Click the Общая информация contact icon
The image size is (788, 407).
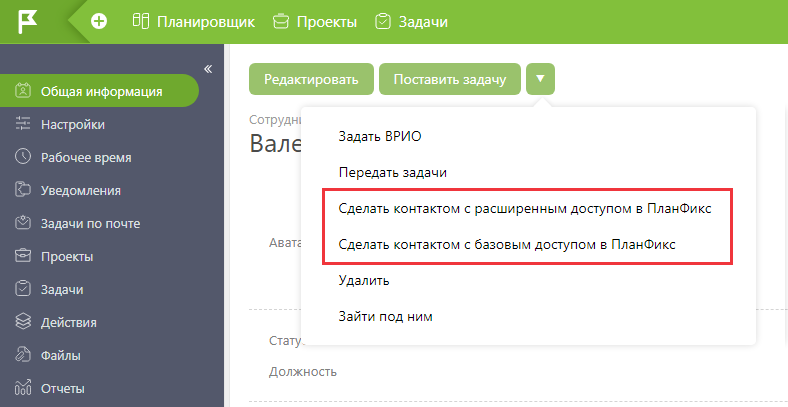pyautogui.click(x=23, y=91)
